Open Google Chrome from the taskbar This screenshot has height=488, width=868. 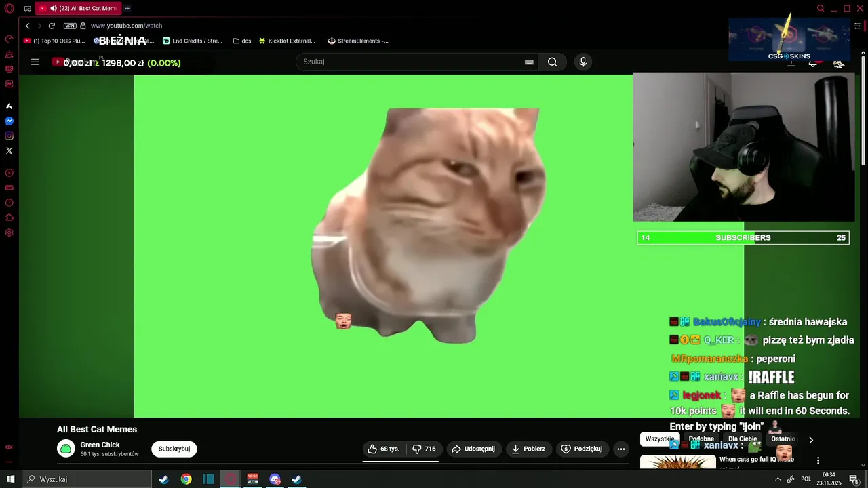pos(186,479)
